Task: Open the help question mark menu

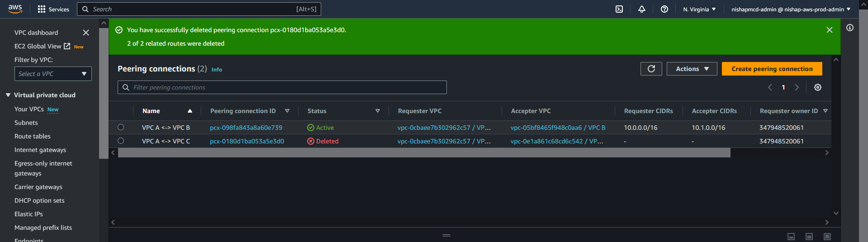Action: coord(664,9)
